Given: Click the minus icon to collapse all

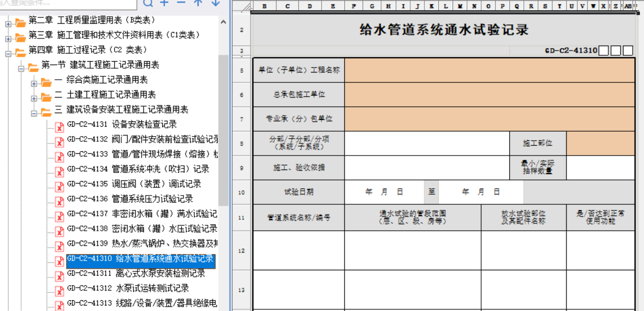Looking at the screenshot, I should point(181,3).
